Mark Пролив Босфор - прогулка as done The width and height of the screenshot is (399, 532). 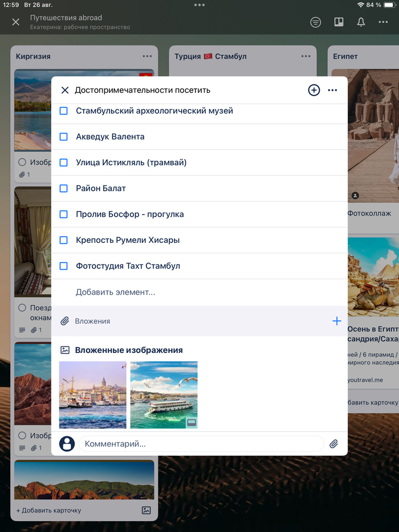pos(64,214)
